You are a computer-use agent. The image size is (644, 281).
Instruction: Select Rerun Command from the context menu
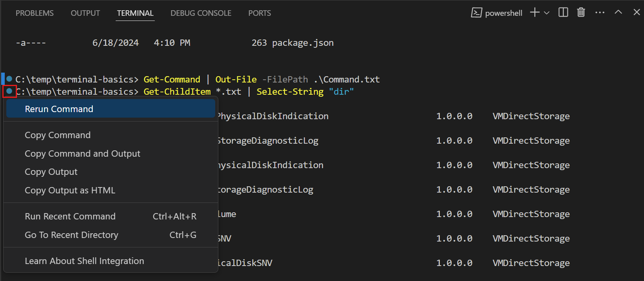59,109
